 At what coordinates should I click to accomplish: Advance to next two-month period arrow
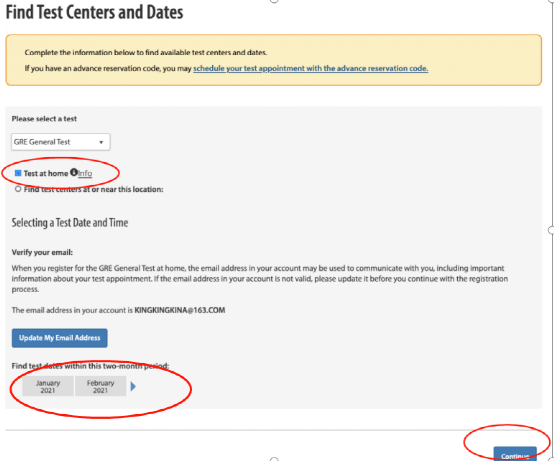(133, 386)
